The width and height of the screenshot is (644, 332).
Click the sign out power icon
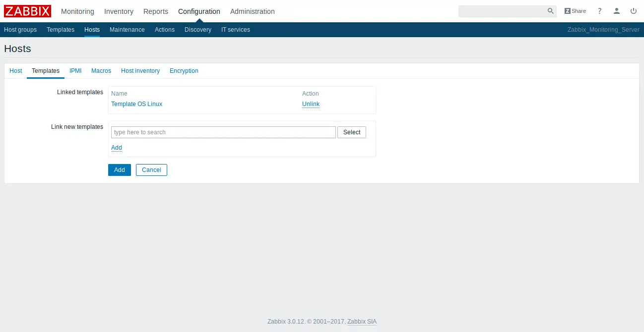coord(634,11)
